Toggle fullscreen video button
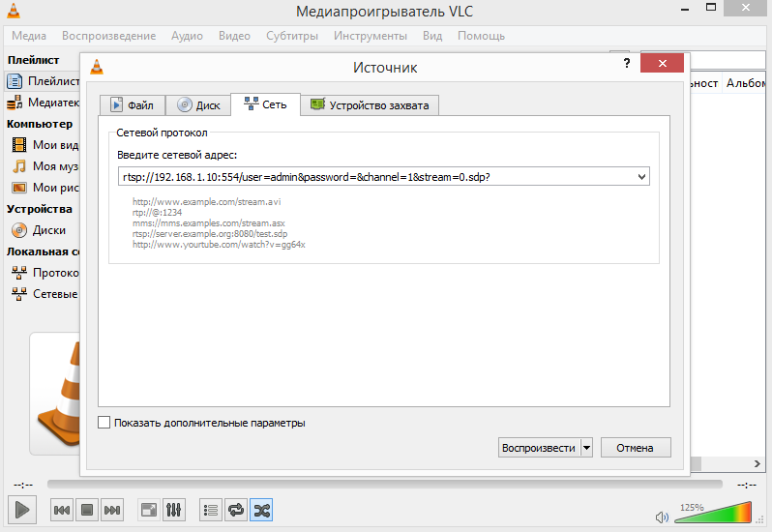Viewport: 772px width, 532px height. pyautogui.click(x=149, y=511)
